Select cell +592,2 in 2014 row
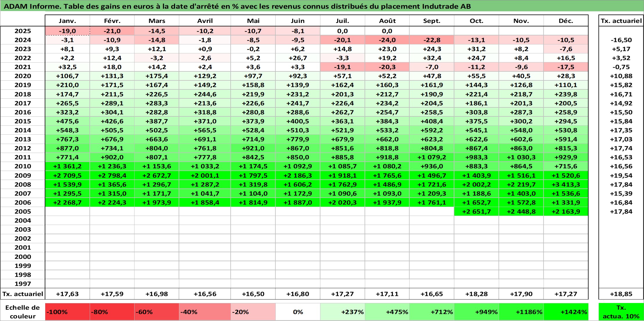Image resolution: width=644 pixels, height=321 pixels. (x=432, y=130)
